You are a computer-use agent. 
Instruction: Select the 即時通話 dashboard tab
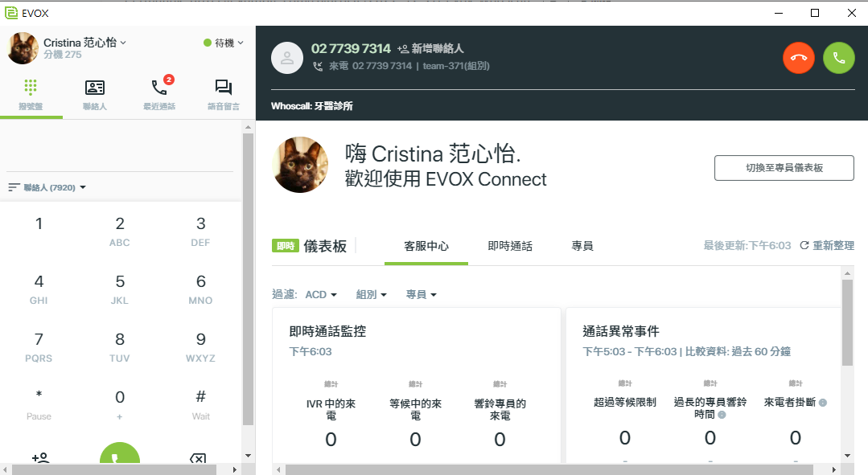510,246
